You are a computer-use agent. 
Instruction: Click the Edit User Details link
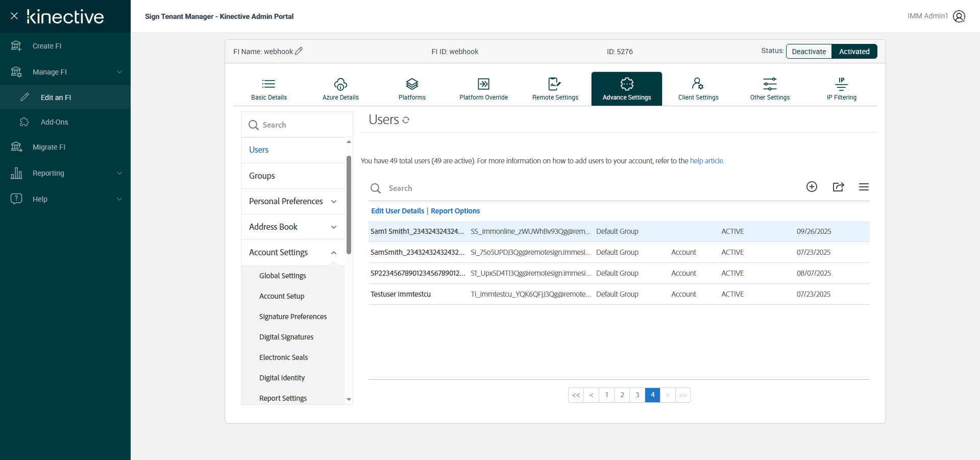(397, 211)
